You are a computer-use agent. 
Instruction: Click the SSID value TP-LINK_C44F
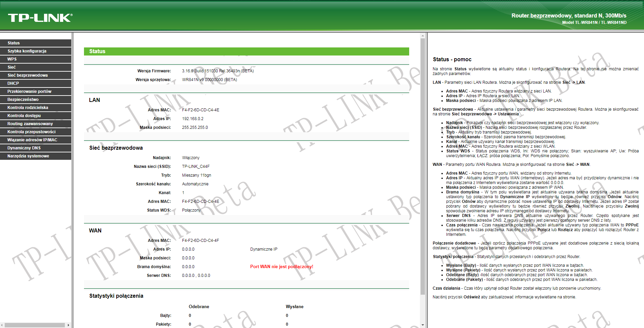click(x=196, y=167)
